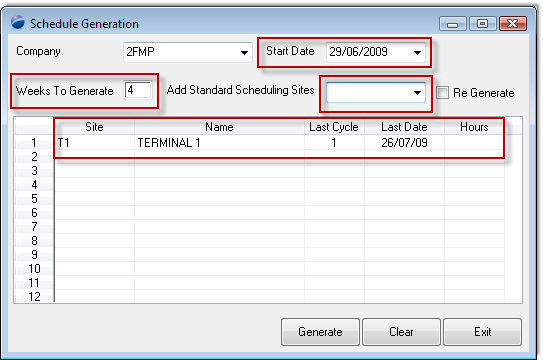Close the Schedule Generation window
Image resolution: width=543 pixels, height=360 pixels.
point(513,24)
